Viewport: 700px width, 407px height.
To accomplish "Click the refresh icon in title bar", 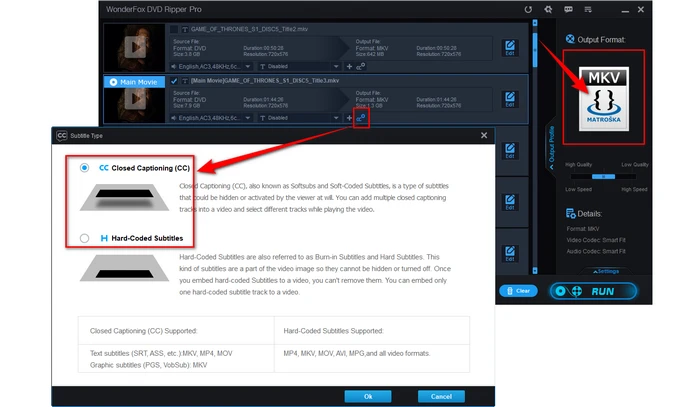I will [x=528, y=9].
